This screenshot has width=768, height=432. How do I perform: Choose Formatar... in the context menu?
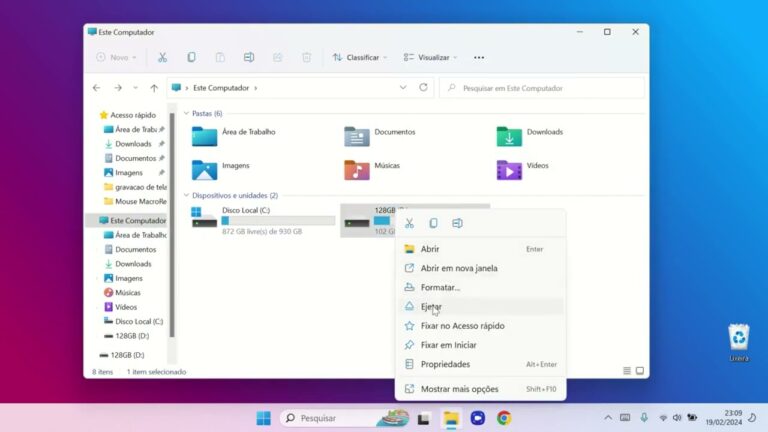[x=480, y=287]
